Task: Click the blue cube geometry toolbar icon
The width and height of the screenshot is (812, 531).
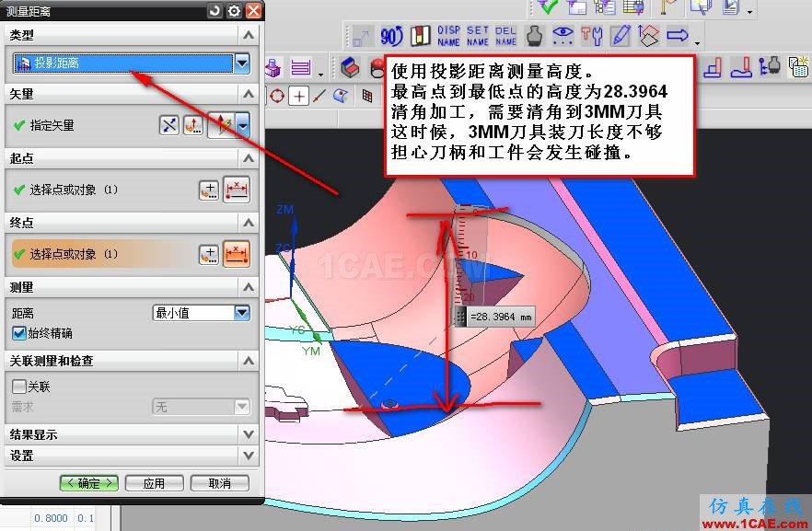Action: tap(351, 67)
